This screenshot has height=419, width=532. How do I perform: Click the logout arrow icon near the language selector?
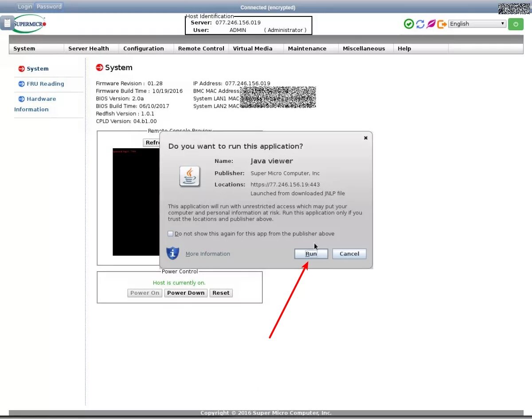[442, 24]
